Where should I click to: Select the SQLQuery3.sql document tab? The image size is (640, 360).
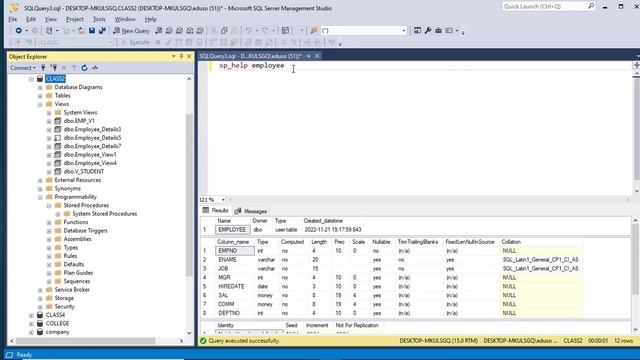[250, 56]
